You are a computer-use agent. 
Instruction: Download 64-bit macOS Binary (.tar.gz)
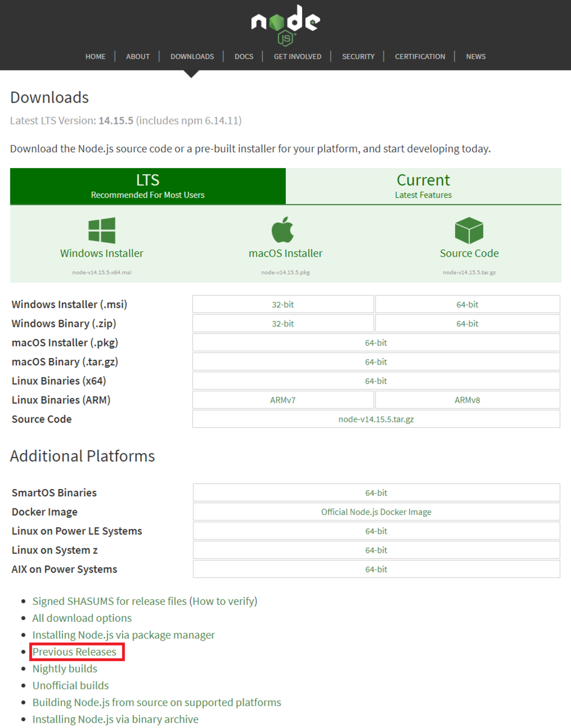point(376,362)
